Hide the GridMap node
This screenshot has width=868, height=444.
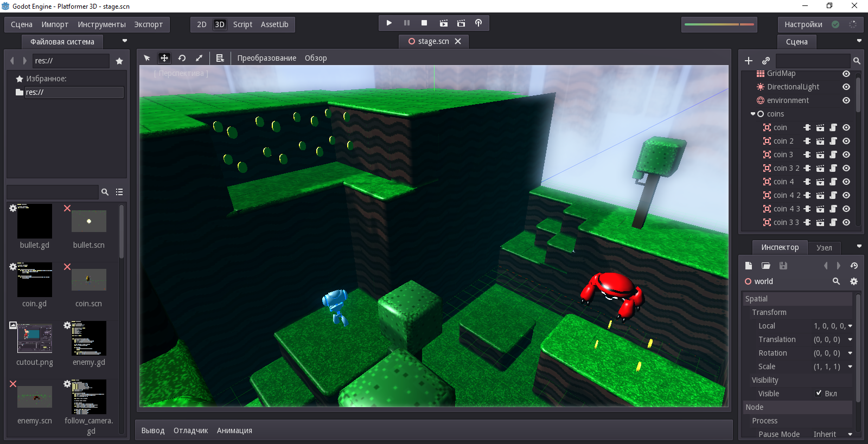(x=846, y=74)
